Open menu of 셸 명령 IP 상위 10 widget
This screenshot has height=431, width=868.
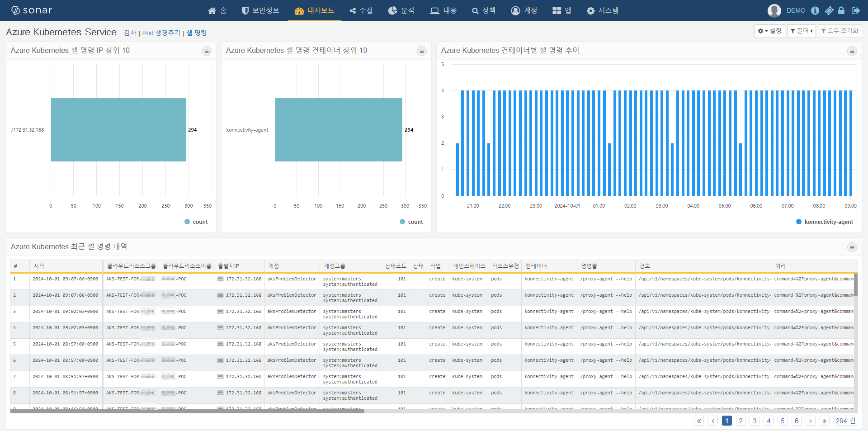click(207, 51)
